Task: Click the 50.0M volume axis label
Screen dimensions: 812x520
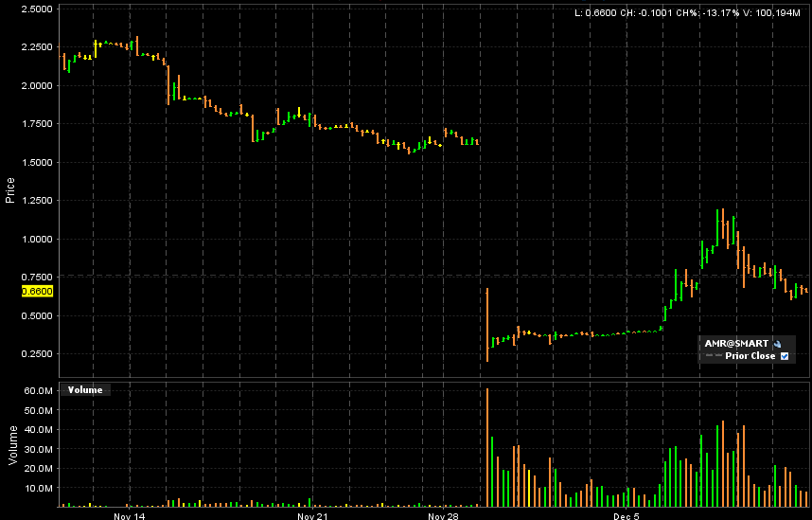Action: 38,411
